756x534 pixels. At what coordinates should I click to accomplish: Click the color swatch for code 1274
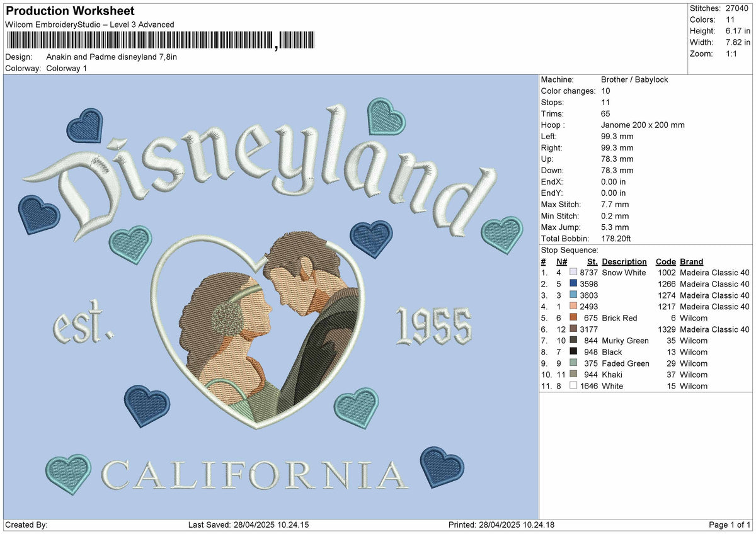pos(573,295)
